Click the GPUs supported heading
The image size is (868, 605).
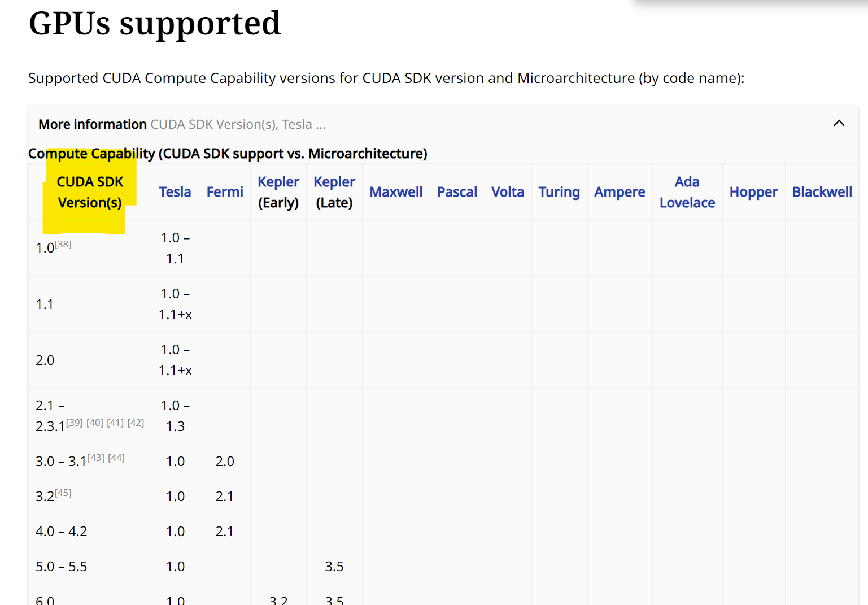[155, 24]
